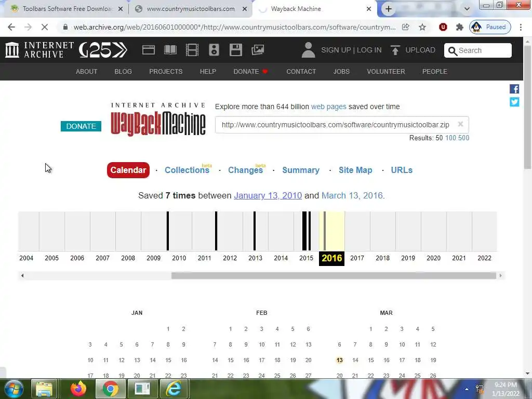This screenshot has height=399, width=532.
Task: Select the Calendar view tab
Action: pos(128,170)
